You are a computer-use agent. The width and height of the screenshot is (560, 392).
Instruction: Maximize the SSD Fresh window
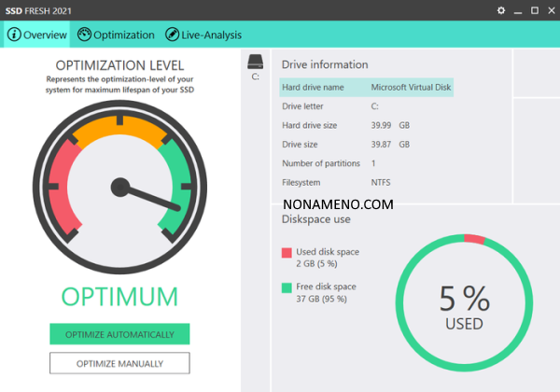click(x=534, y=10)
